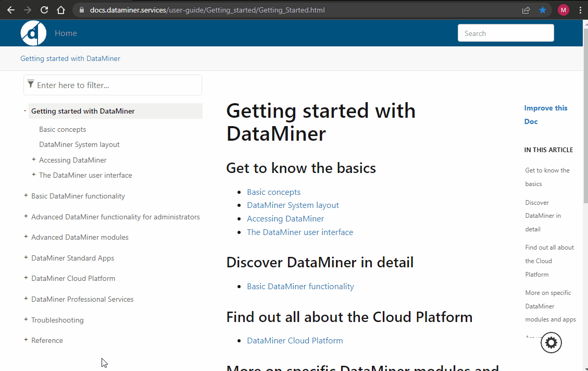Open 'DataMiner System layout' in sidebar tree
This screenshot has width=588, height=371.
(79, 144)
